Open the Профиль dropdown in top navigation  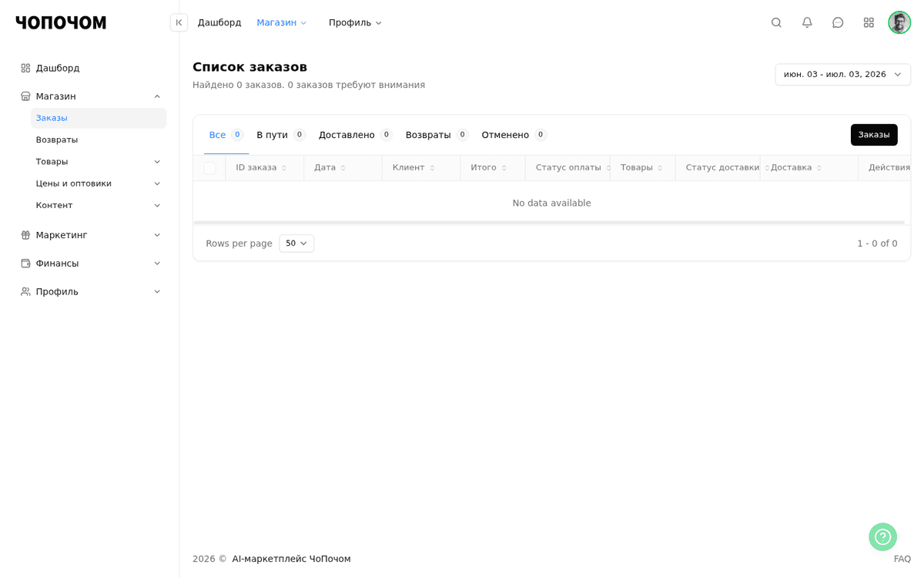[x=355, y=22]
